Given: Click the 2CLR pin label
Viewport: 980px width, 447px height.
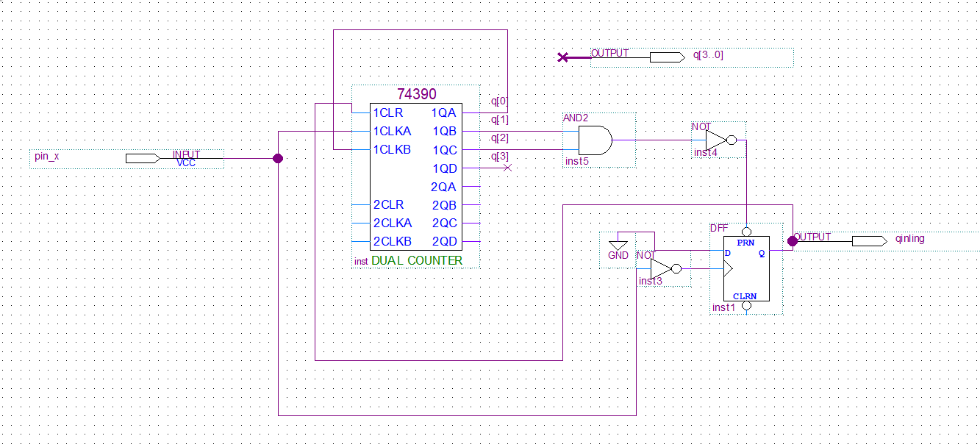Looking at the screenshot, I should (x=388, y=205).
